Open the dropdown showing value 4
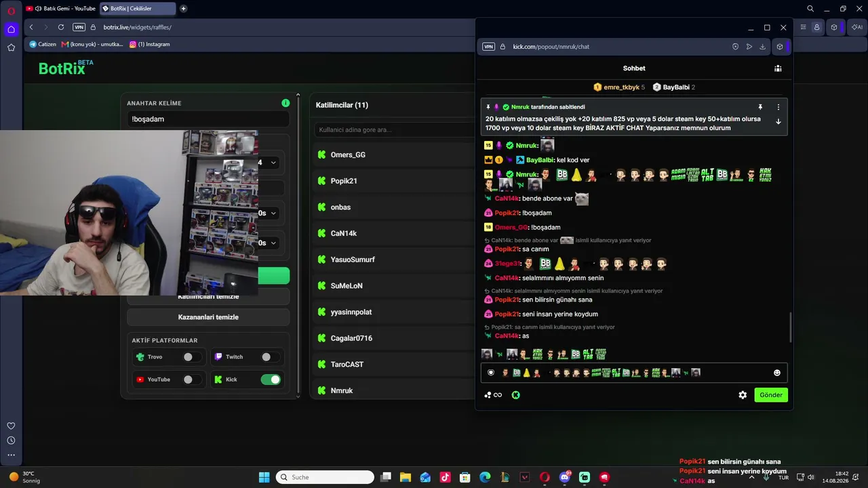This screenshot has width=868, height=488. point(267,163)
